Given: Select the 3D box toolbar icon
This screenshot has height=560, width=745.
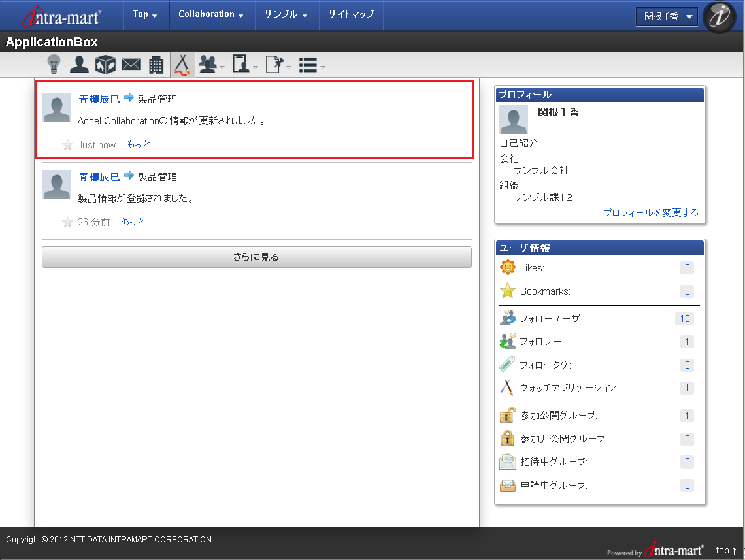Looking at the screenshot, I should pos(105,65).
